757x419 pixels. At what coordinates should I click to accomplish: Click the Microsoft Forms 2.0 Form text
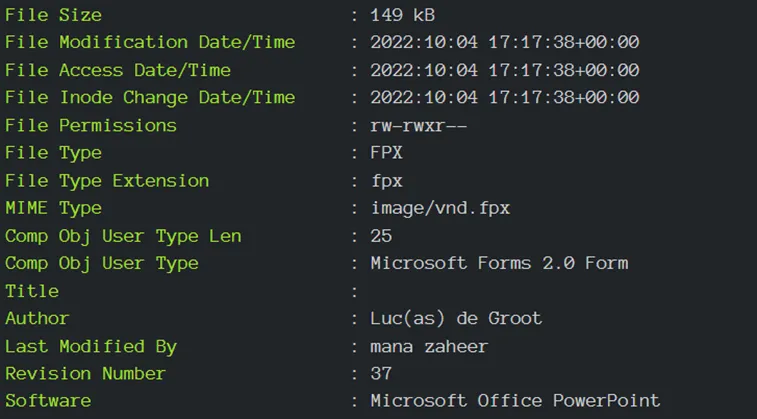(x=499, y=264)
